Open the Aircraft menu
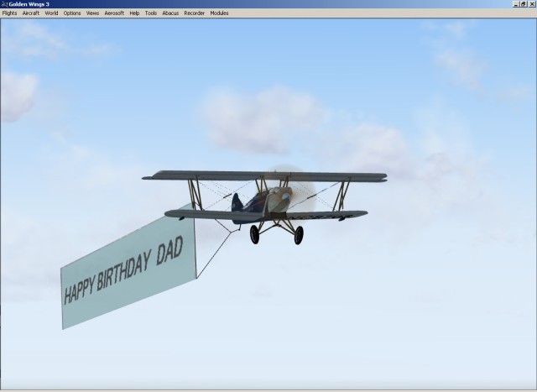537x392 pixels. pyautogui.click(x=31, y=13)
